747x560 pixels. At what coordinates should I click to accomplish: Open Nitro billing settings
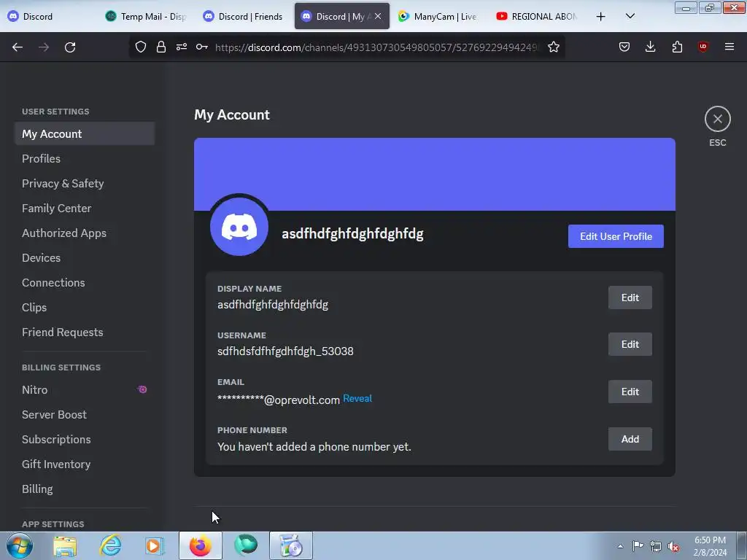(x=85, y=389)
